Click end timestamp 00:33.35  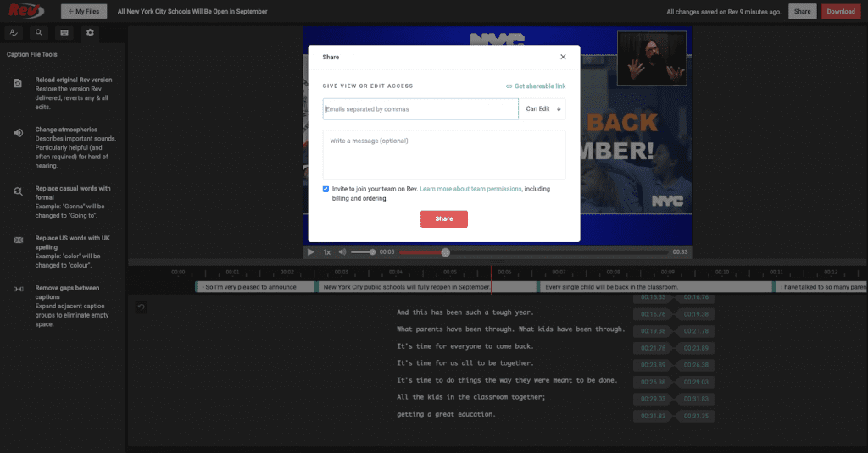[696, 416]
